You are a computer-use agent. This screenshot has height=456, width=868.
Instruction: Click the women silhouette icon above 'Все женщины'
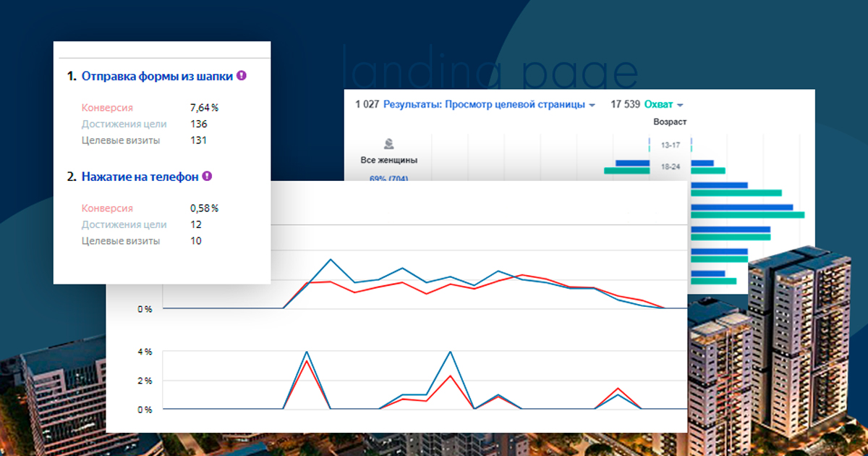[x=389, y=143]
